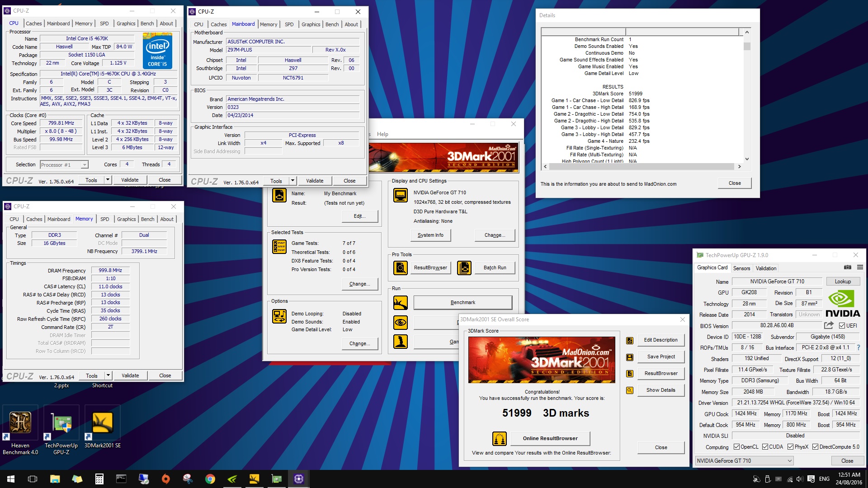The image size is (868, 488).
Task: Open Origin from the taskbar
Action: [166, 479]
